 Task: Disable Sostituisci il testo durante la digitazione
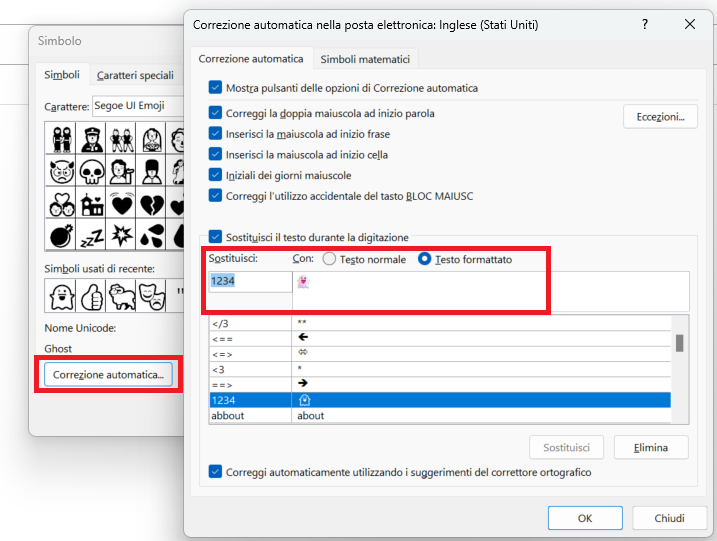point(215,237)
